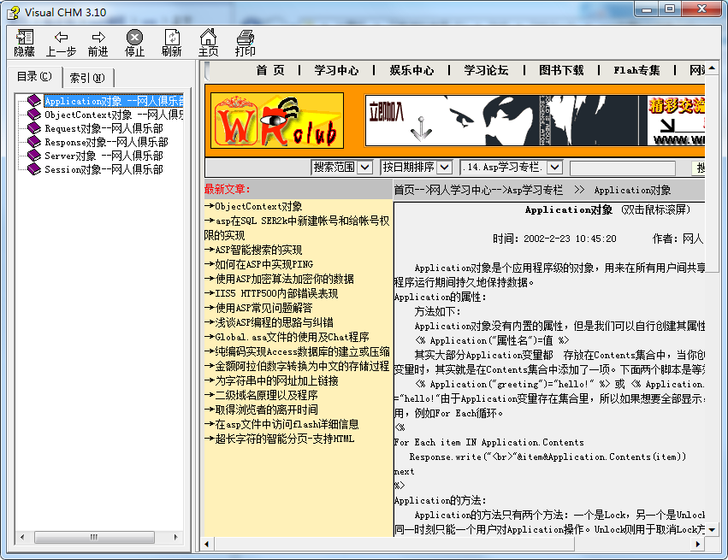
Task: Open the .14.Asp学习专栏 category dropdown
Action: (554, 167)
